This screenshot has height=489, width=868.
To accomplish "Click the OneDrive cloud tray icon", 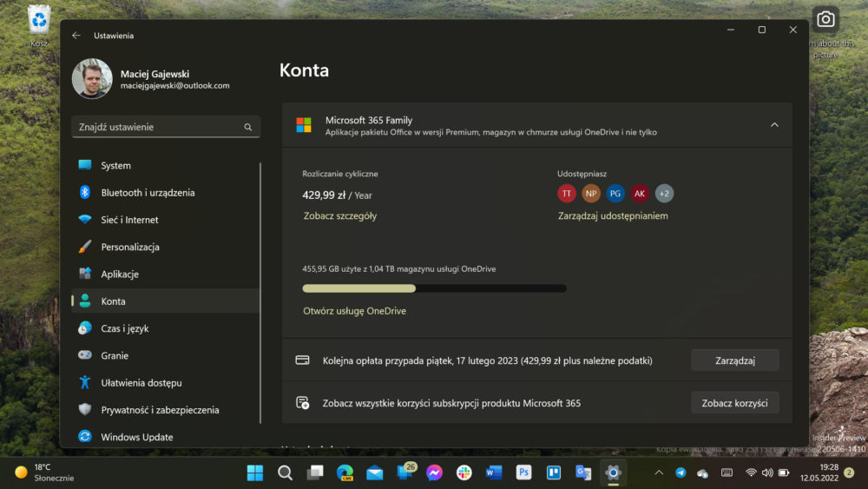I will pos(702,473).
